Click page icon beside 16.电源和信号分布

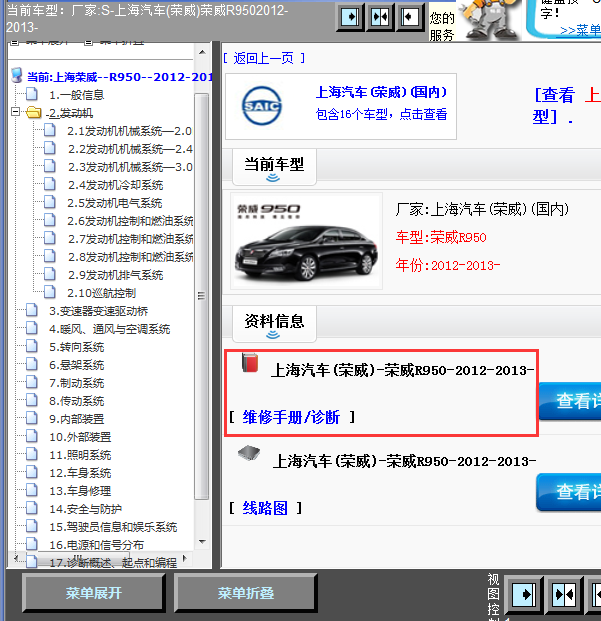click(32, 544)
